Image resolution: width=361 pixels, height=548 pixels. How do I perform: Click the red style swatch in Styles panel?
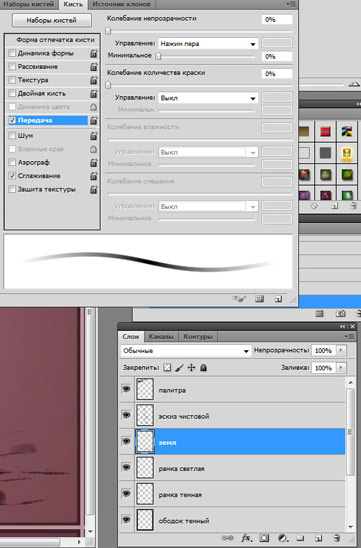coord(325,131)
